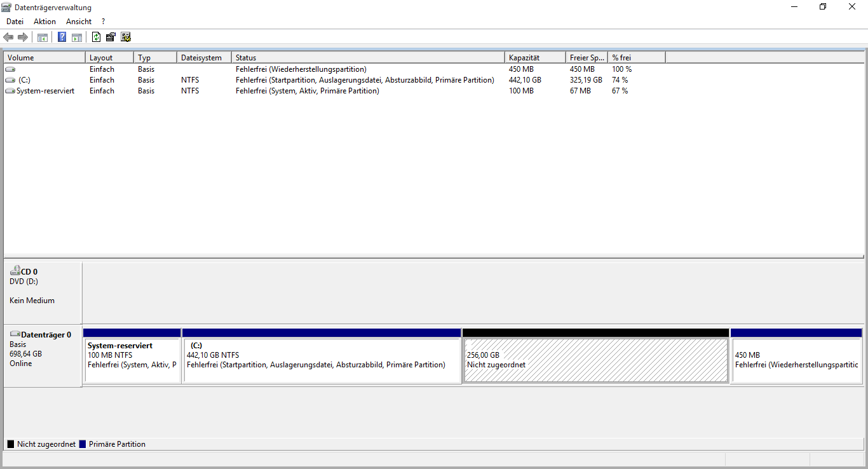This screenshot has width=868, height=469.
Task: Click the Properties toolbar icon
Action: point(111,37)
